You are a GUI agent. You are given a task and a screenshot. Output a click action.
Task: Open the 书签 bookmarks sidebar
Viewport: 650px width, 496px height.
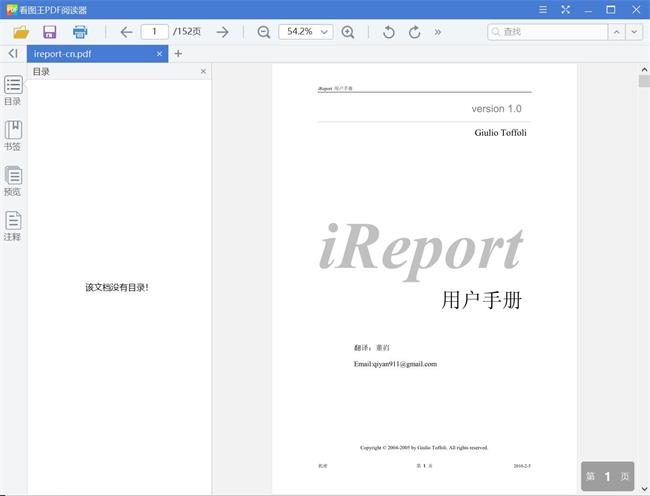coord(13,135)
